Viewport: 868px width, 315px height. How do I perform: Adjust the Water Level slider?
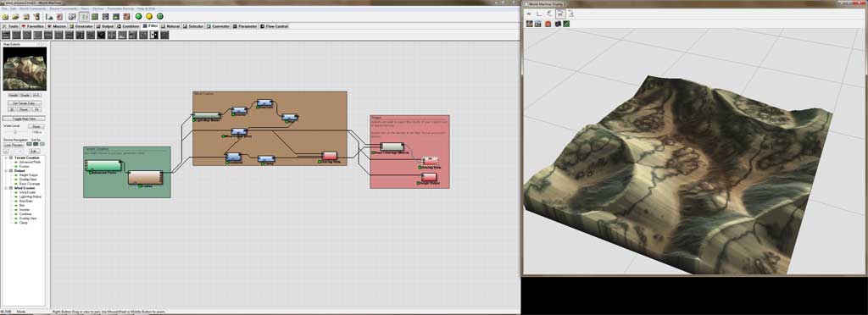pyautogui.click(x=15, y=132)
